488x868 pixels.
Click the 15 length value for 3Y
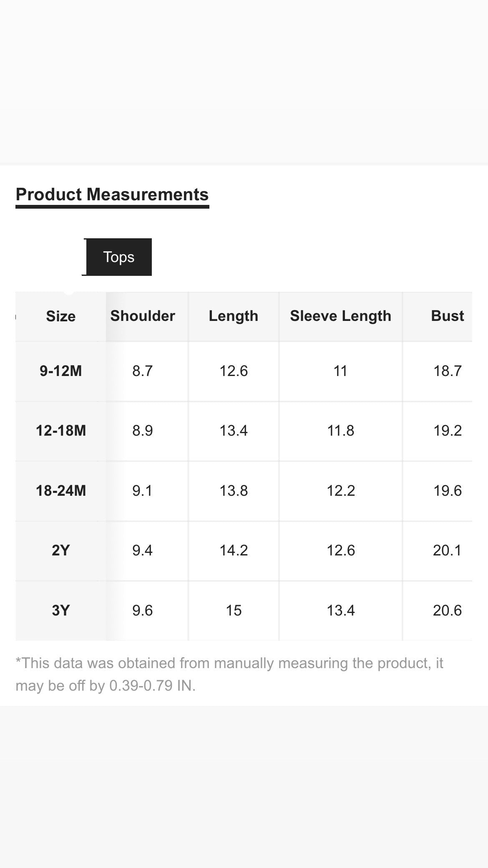pos(234,611)
